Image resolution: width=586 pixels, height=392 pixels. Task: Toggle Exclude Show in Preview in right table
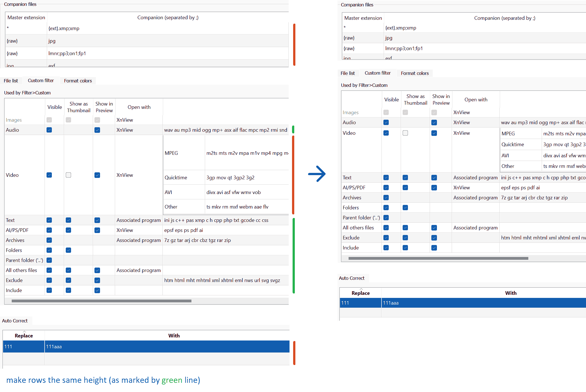(x=434, y=238)
